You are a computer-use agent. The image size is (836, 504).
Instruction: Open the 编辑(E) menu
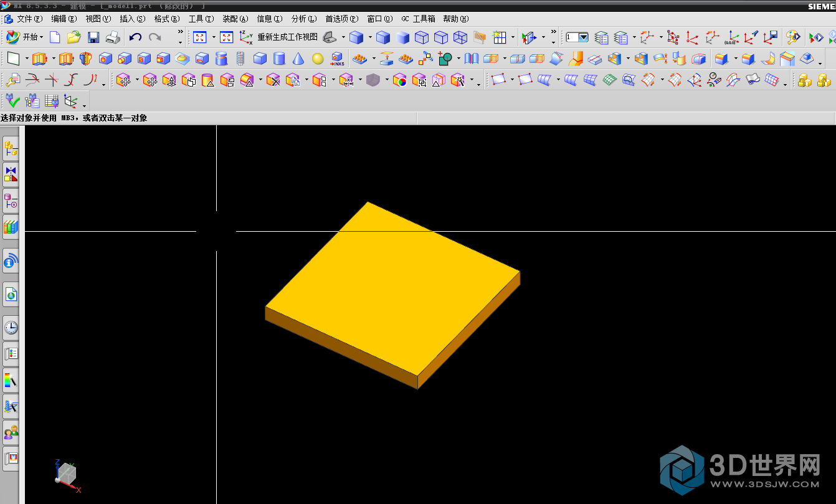coord(64,19)
